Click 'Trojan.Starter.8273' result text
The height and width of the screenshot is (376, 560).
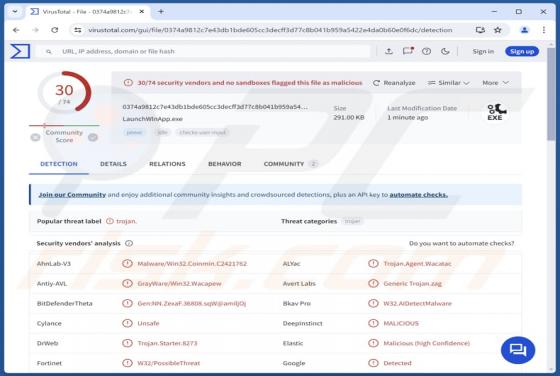pyautogui.click(x=167, y=343)
